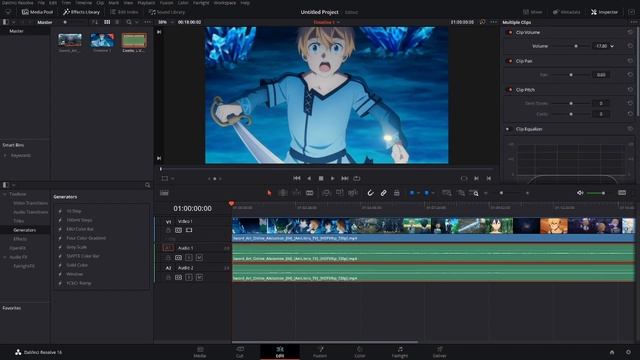This screenshot has height=360, width=640.
Task: Open the Playback menu
Action: [146, 2]
